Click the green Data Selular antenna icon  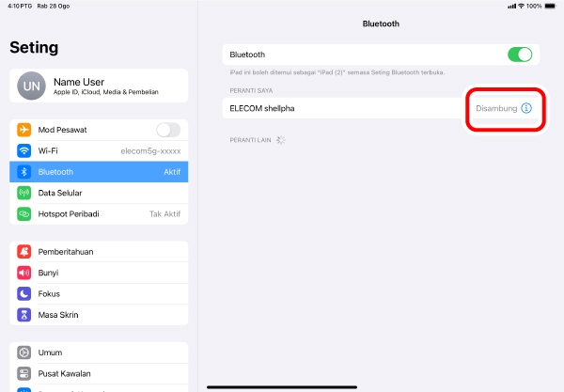(24, 193)
